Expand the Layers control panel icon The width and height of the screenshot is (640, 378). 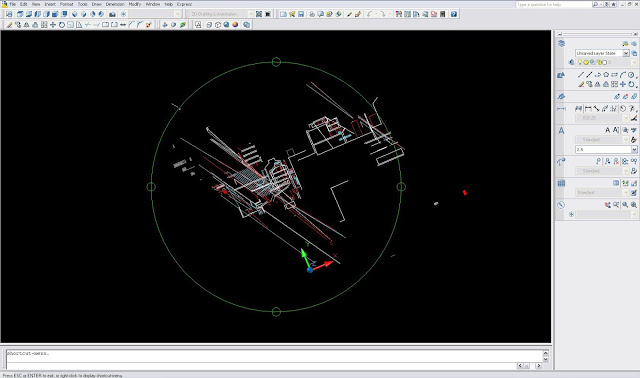point(562,43)
